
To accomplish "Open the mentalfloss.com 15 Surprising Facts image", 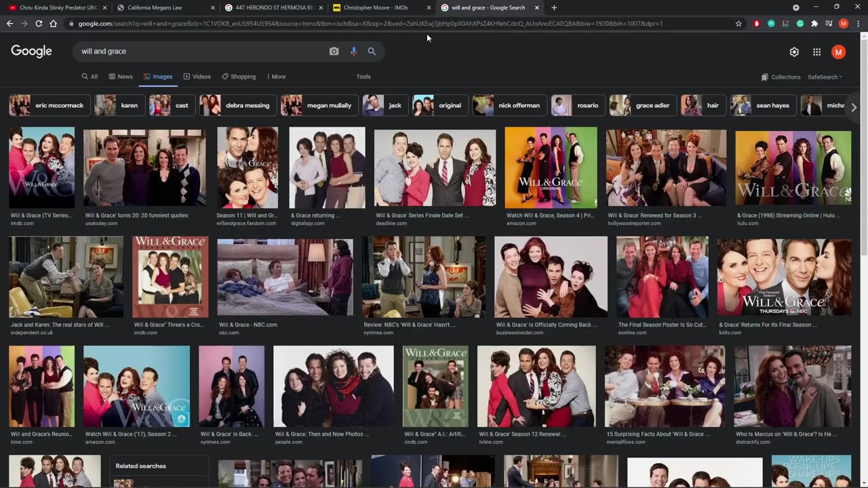I will [x=665, y=386].
